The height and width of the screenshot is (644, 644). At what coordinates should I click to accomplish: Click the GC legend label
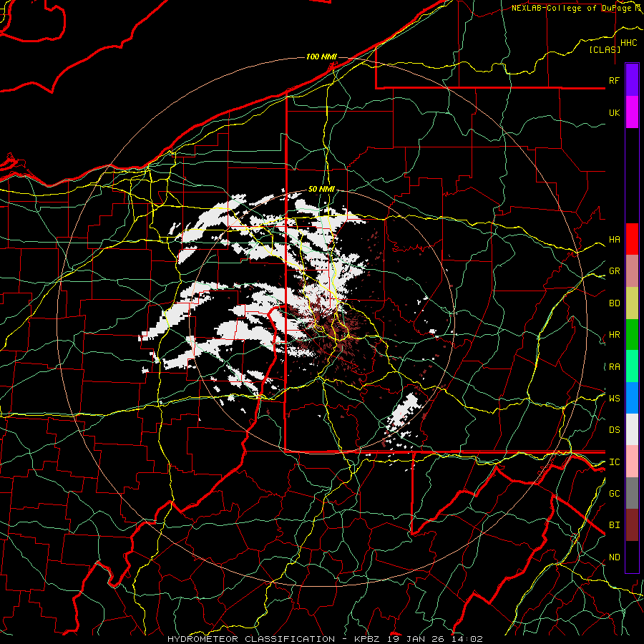[614, 494]
